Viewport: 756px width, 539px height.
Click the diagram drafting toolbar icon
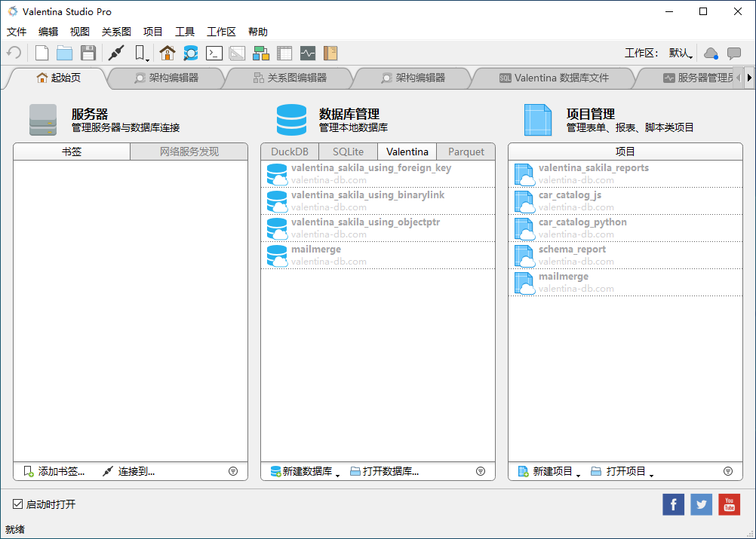pos(237,53)
